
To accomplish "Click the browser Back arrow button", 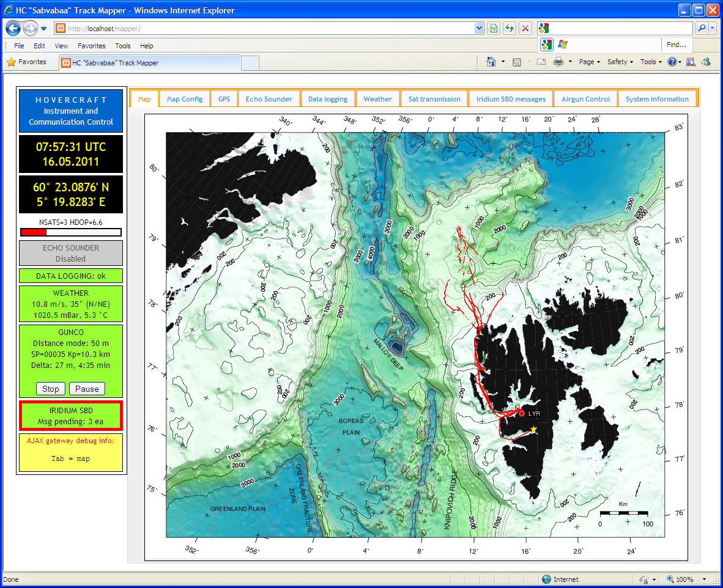I will (13, 28).
